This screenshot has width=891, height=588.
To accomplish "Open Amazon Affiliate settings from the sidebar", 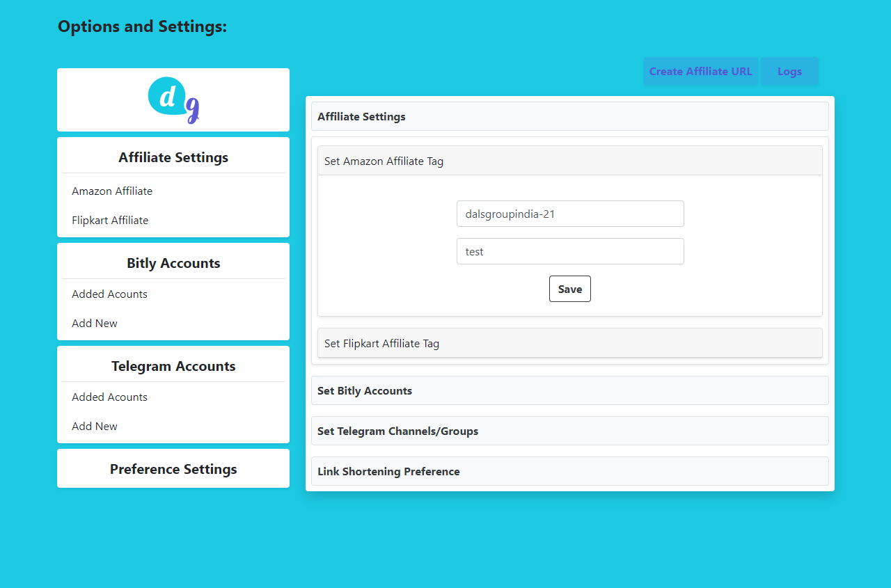I will point(112,191).
